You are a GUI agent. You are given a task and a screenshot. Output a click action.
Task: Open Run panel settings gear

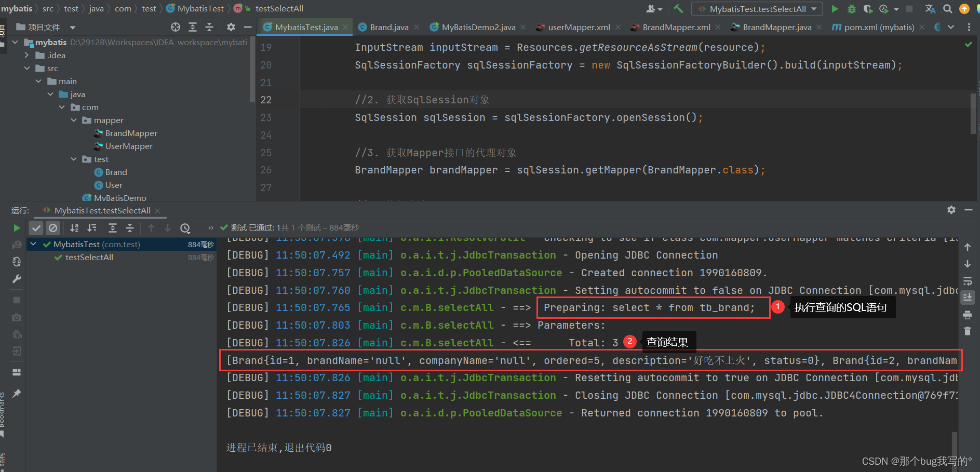(x=951, y=210)
